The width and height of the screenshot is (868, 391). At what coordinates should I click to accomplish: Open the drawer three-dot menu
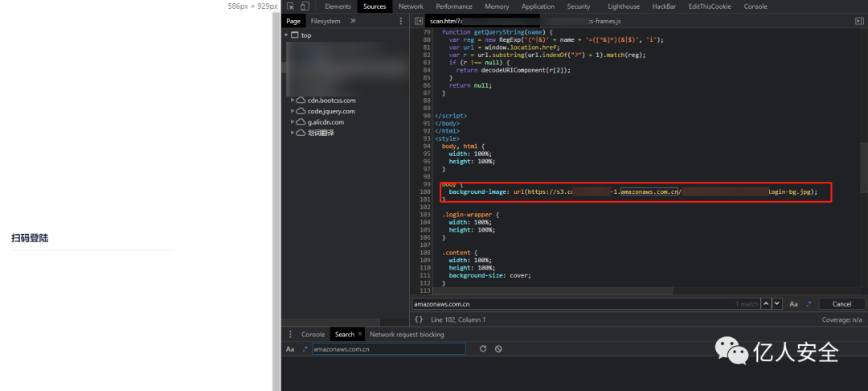[290, 335]
